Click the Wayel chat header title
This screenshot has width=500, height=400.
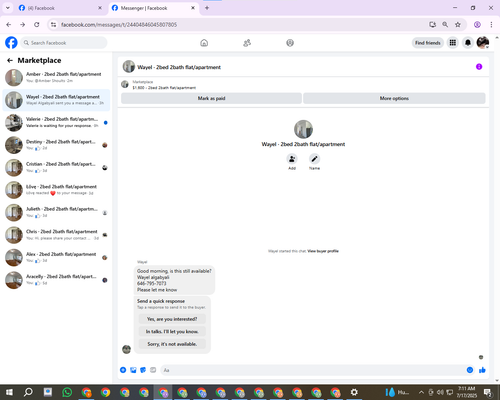[179, 67]
